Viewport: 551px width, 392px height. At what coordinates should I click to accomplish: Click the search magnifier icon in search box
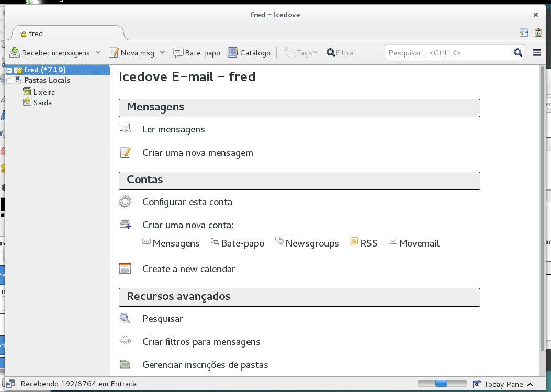pos(518,52)
